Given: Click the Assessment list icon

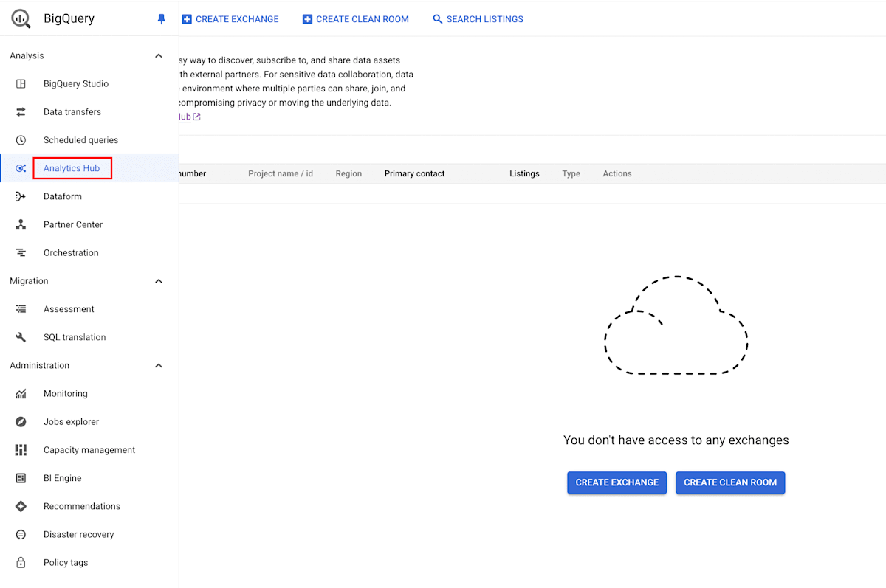Looking at the screenshot, I should (x=21, y=309).
